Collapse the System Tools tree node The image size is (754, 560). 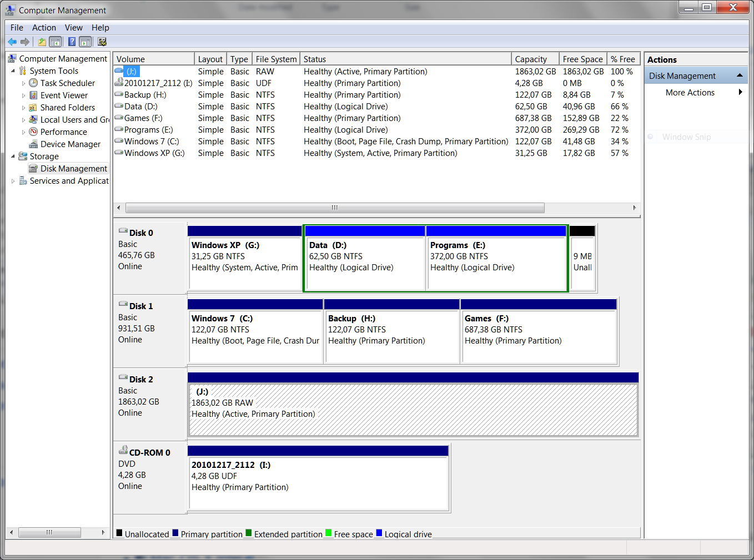click(x=13, y=70)
